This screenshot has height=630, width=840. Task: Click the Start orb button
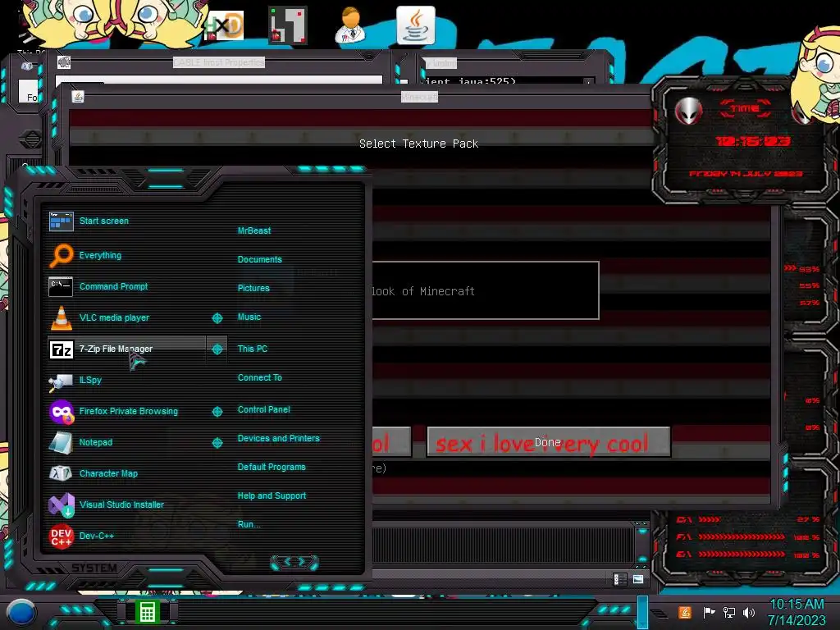click(x=21, y=613)
